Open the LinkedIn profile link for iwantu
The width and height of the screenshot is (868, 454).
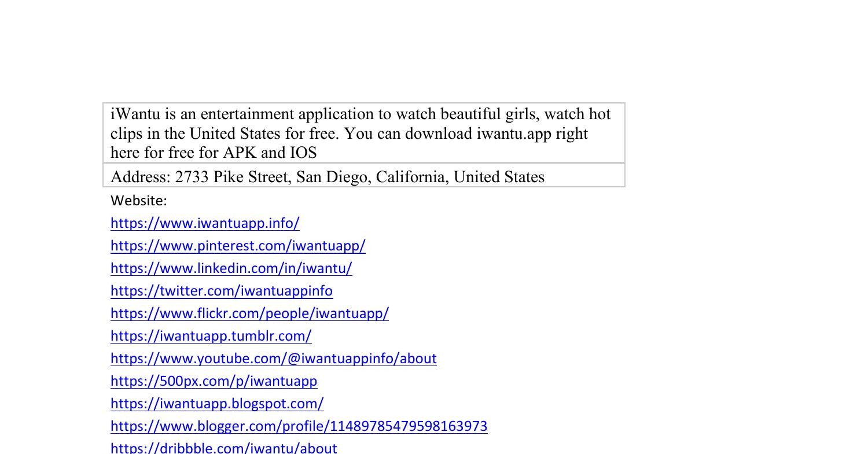click(x=231, y=268)
